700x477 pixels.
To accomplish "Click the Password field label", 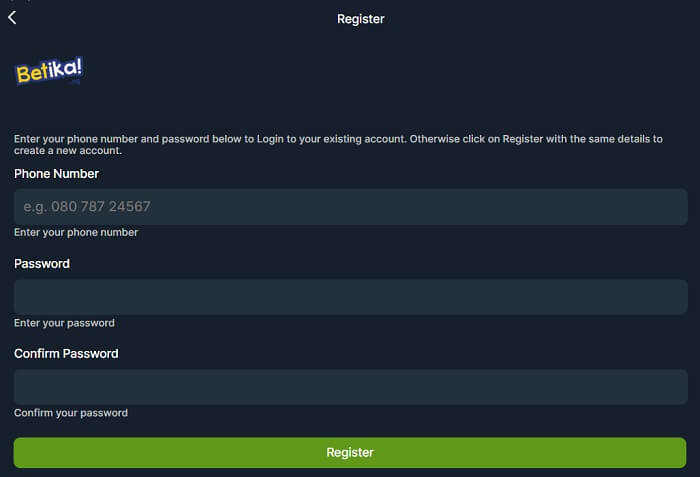I will coord(42,264).
